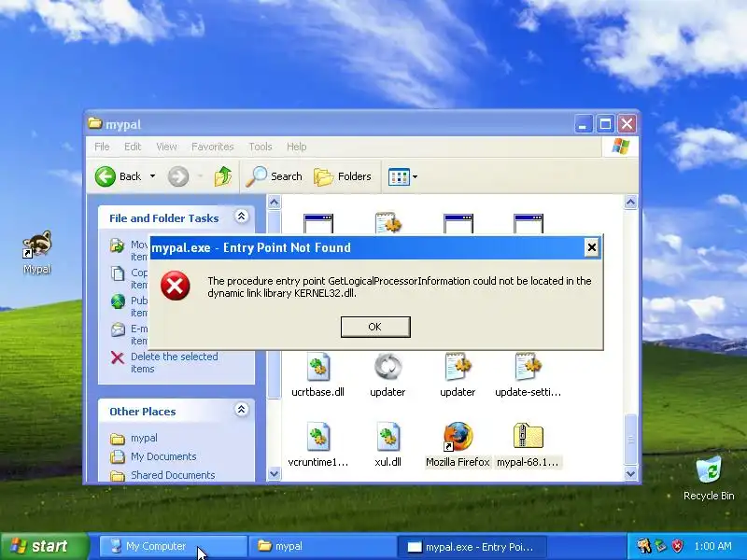747x560 pixels.
Task: Switch to My Computer taskbar button
Action: click(174, 546)
